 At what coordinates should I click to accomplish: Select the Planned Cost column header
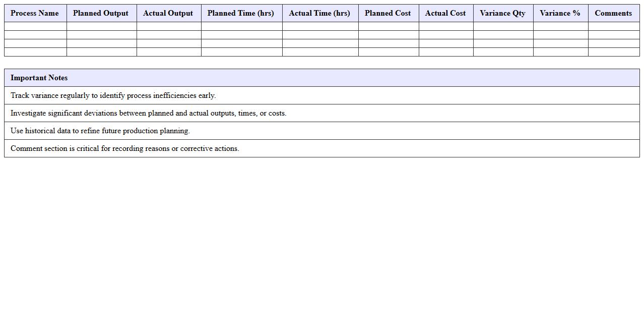(x=388, y=13)
